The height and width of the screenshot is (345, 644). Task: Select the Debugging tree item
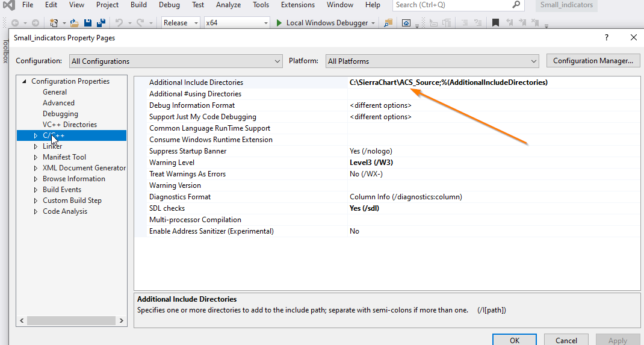tap(60, 114)
